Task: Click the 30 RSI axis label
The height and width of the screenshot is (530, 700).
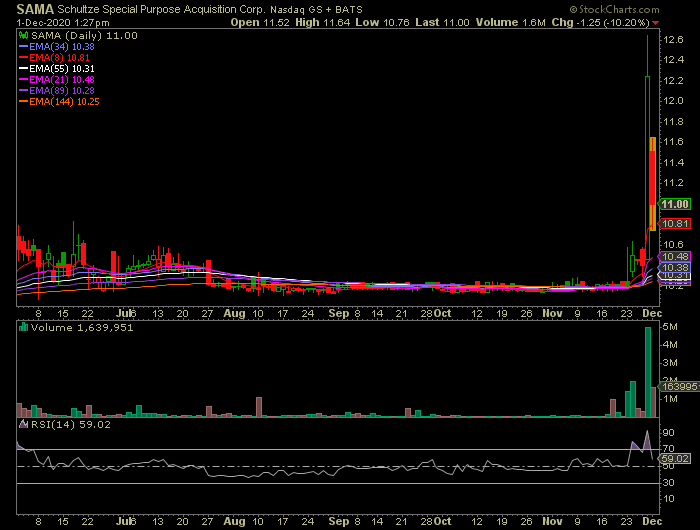Action: click(x=669, y=483)
